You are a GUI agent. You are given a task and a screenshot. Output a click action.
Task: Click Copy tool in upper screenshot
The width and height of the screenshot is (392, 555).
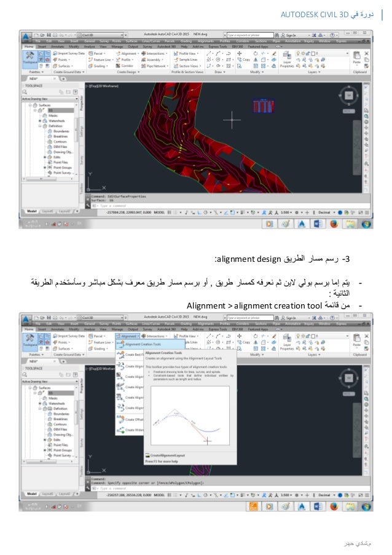tap(244, 60)
